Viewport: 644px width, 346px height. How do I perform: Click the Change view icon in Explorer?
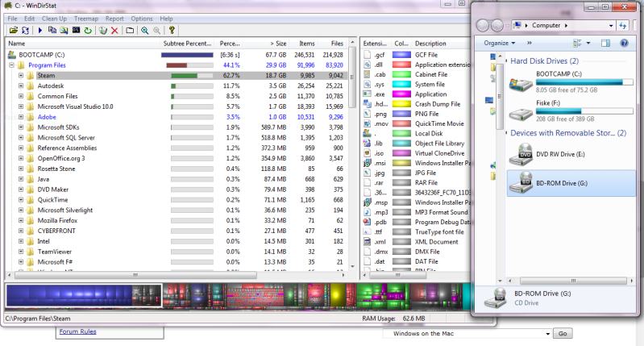[577, 43]
